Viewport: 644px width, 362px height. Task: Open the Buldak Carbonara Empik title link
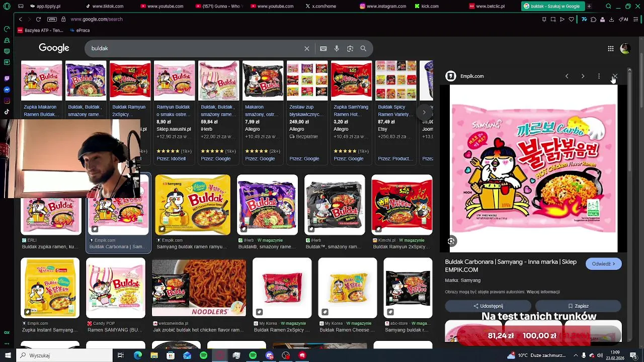pyautogui.click(x=511, y=265)
